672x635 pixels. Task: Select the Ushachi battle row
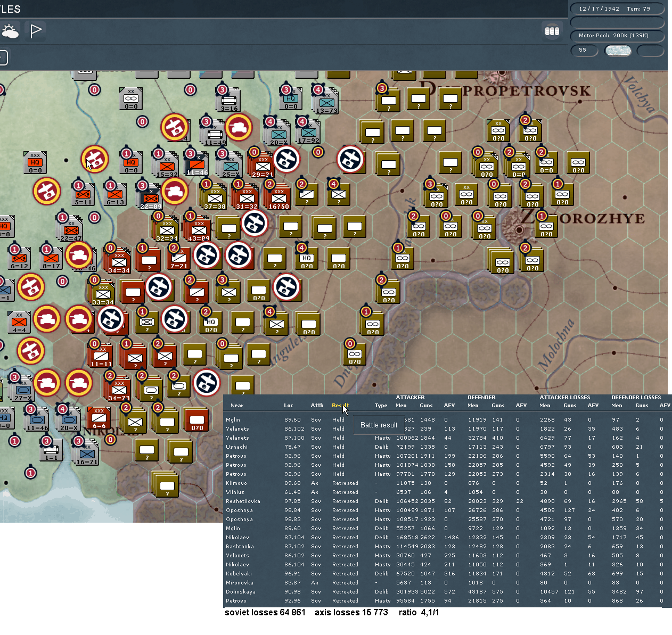447,447
